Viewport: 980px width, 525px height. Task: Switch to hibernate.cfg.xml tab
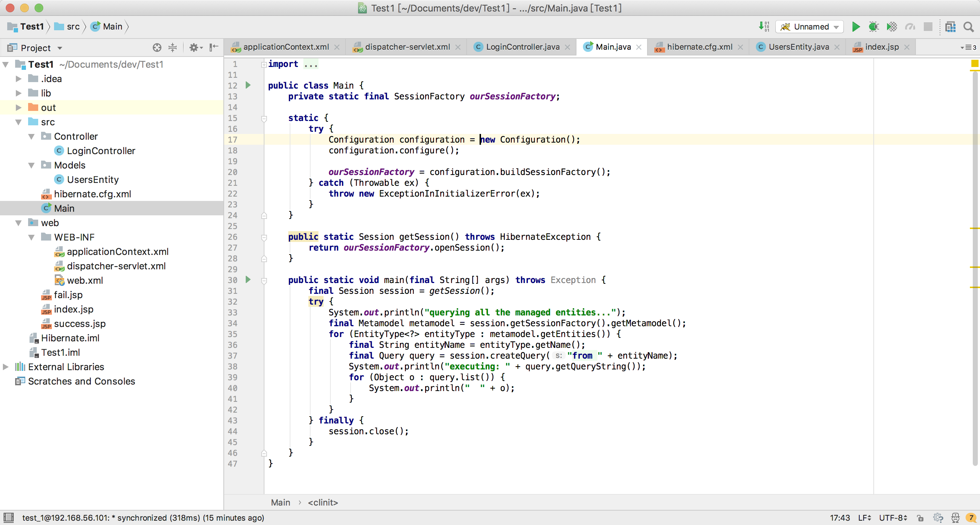[699, 47]
